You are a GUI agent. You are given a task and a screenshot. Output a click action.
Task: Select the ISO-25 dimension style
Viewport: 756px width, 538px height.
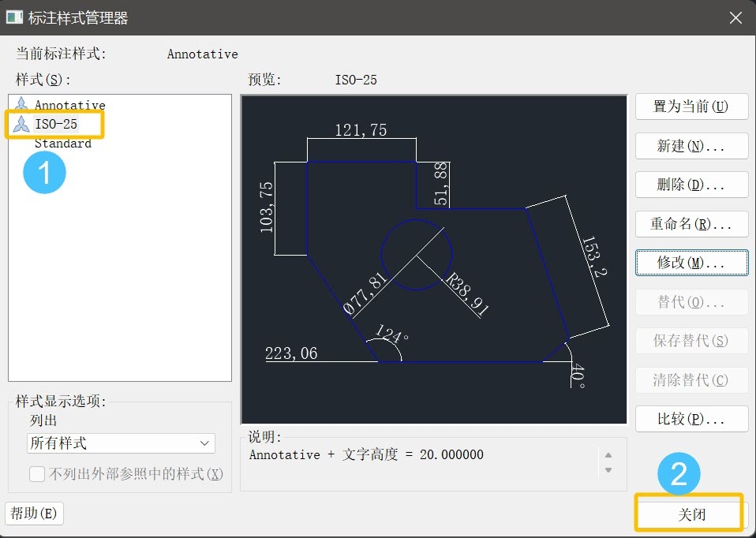coord(55,124)
